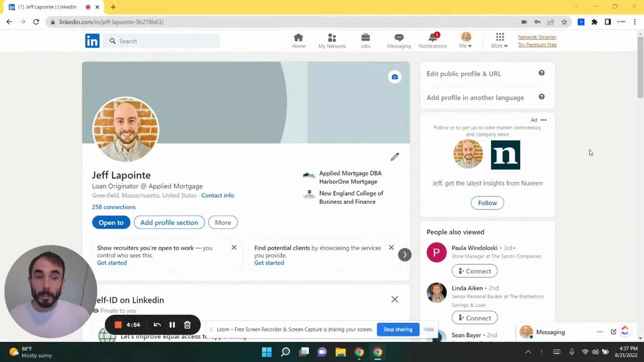Image resolution: width=644 pixels, height=362 pixels.
Task: Open File Explorer from taskbar
Action: point(340,352)
